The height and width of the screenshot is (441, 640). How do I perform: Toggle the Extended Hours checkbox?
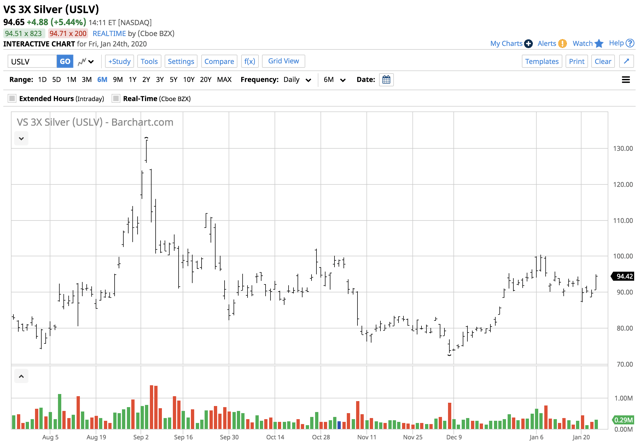pyautogui.click(x=12, y=98)
